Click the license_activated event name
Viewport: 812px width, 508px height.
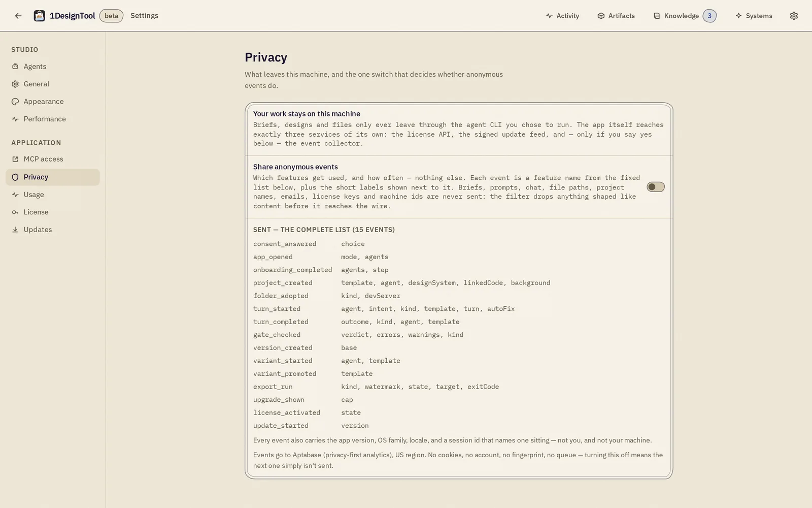click(287, 412)
